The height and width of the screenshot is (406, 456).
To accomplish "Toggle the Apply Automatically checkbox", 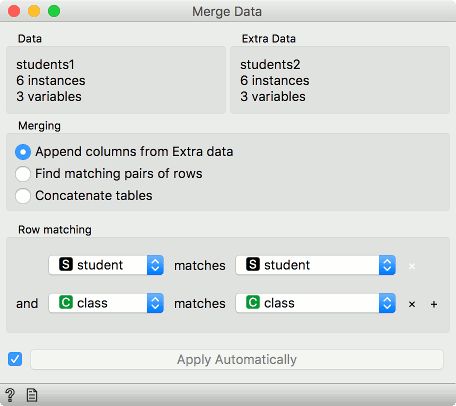I will pos(15,359).
